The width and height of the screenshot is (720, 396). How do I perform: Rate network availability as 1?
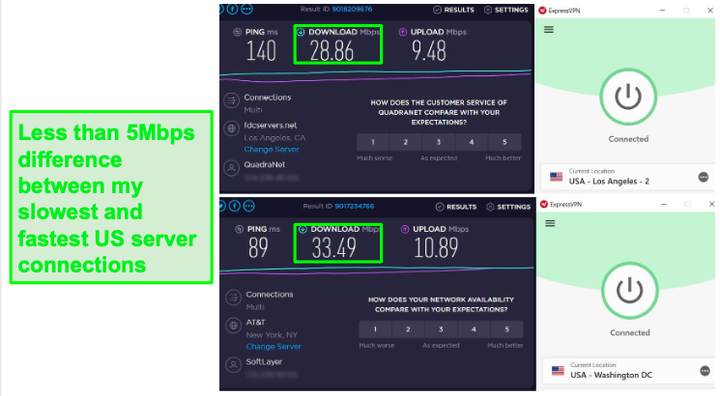click(375, 329)
